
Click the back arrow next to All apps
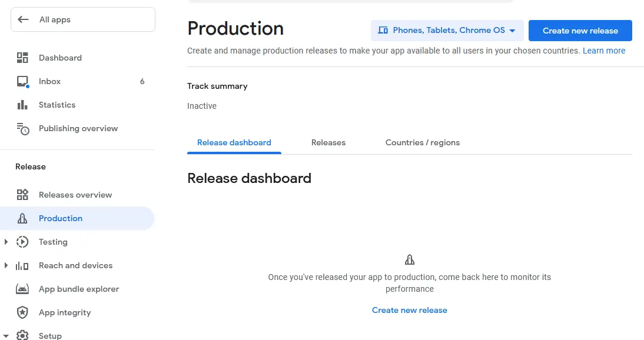pyautogui.click(x=22, y=19)
